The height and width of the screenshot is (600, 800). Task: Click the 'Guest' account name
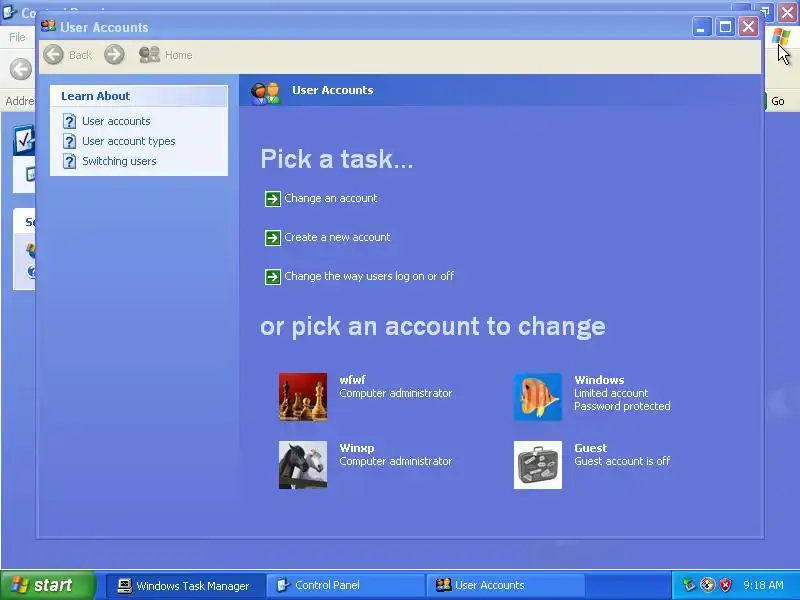pos(590,448)
